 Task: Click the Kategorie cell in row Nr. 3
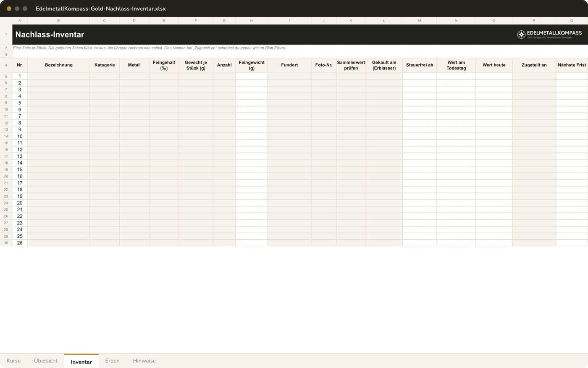click(x=105, y=90)
